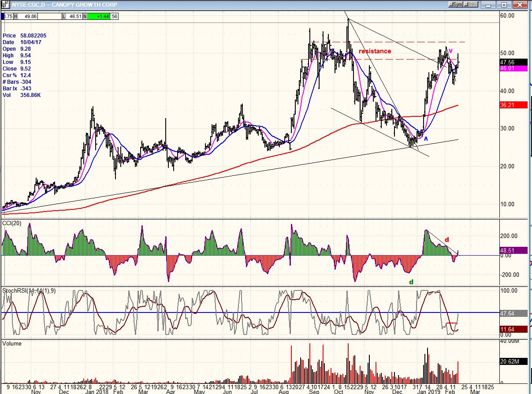Select the purple 48.51 CCI value tag

click(514, 250)
